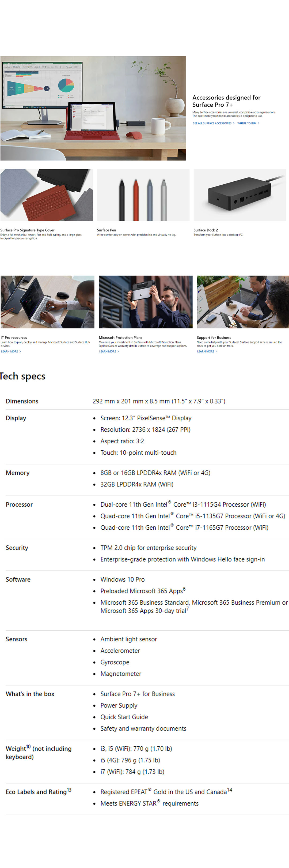289x868 pixels.
Task: Click Learn More under Microsoft Protection Plans
Action: pyautogui.click(x=108, y=351)
